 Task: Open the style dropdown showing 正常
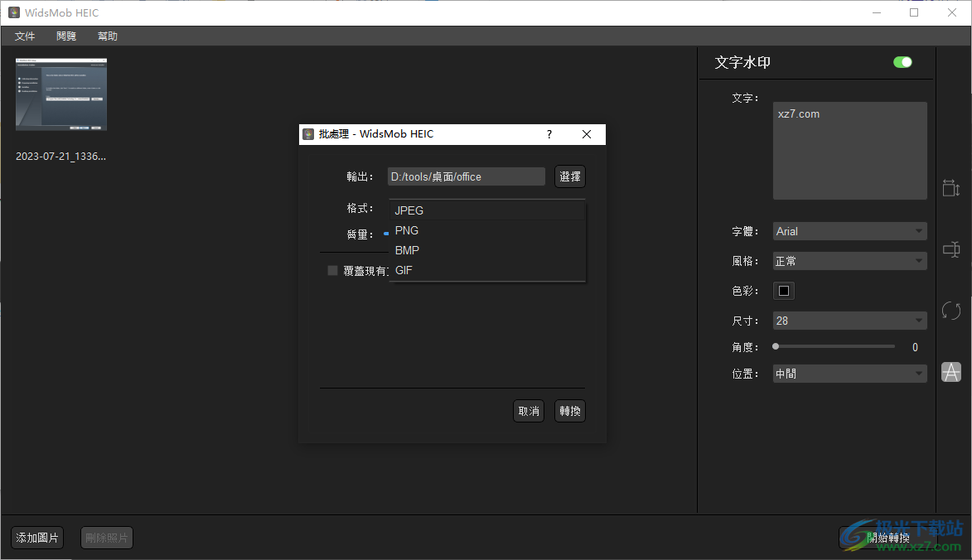[849, 261]
